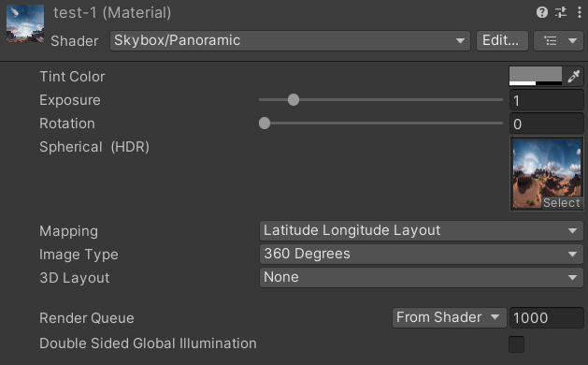Open the Render Queue From Shader dropdown
The height and width of the screenshot is (365, 588).
coord(450,317)
